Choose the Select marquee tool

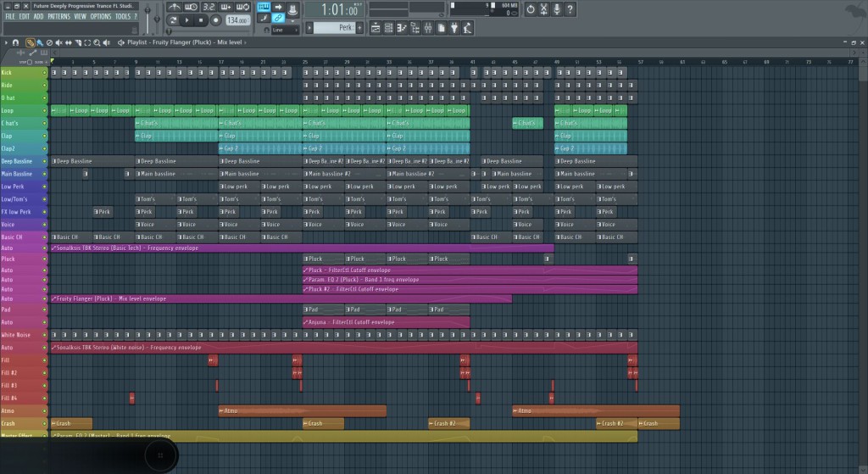coord(87,42)
